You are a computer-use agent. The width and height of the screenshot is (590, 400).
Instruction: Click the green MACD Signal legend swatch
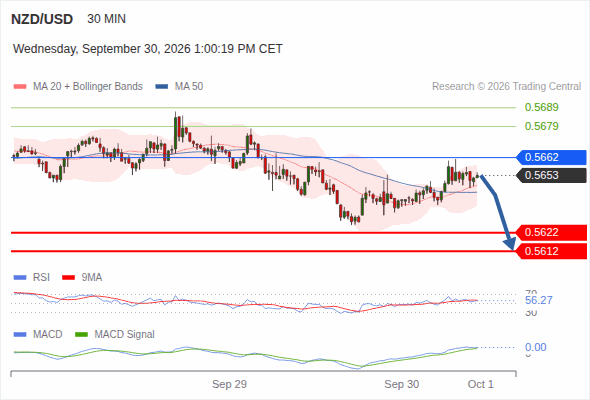81,335
